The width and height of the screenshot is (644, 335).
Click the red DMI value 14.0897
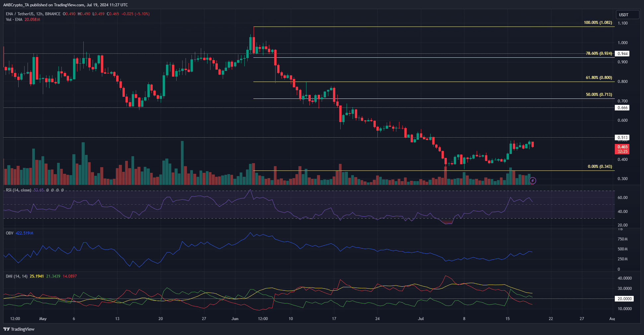click(70, 276)
